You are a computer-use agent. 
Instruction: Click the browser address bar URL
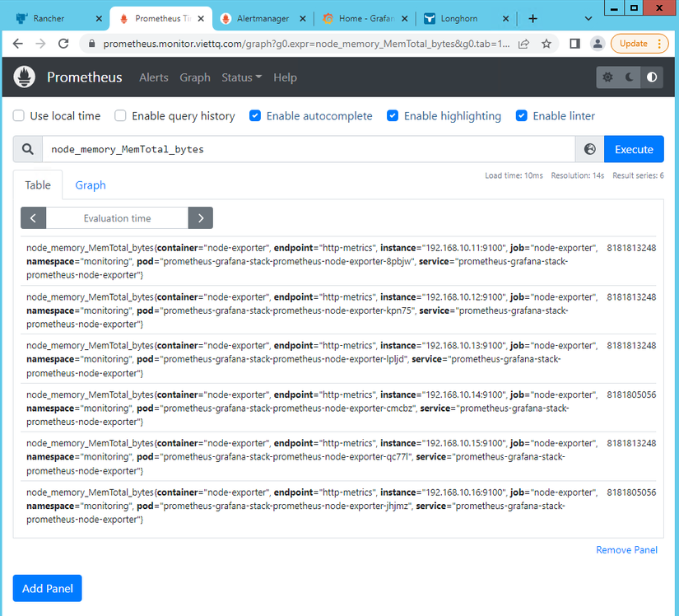coord(306,44)
